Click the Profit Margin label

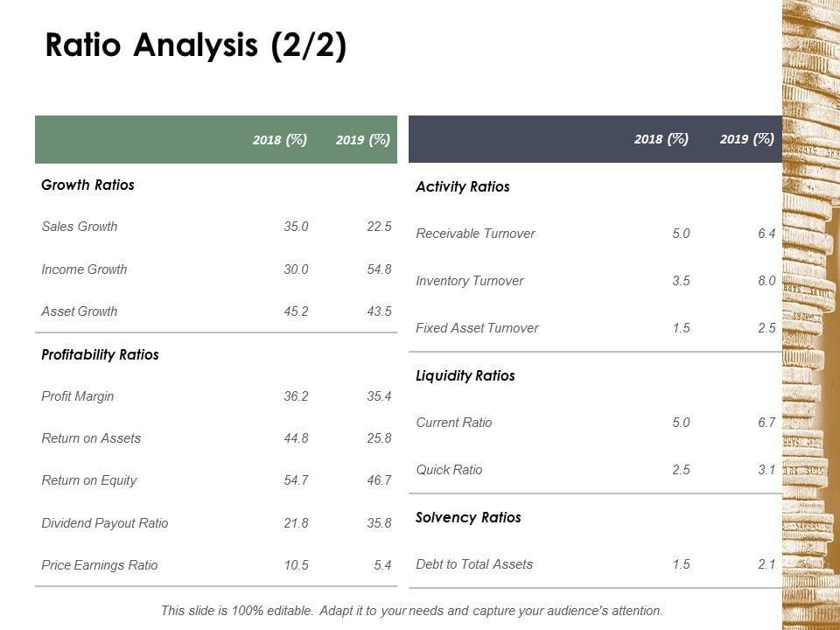(x=78, y=396)
